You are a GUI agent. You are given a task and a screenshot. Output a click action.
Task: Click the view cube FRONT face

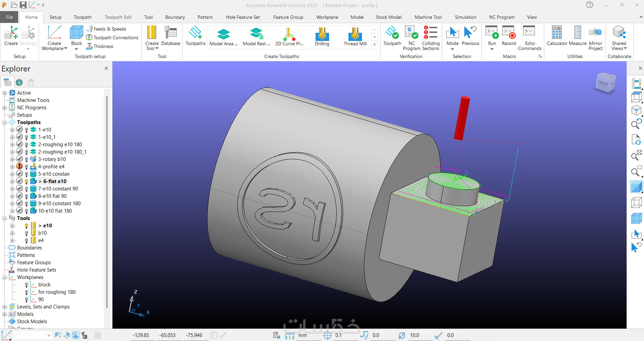[x=604, y=83]
